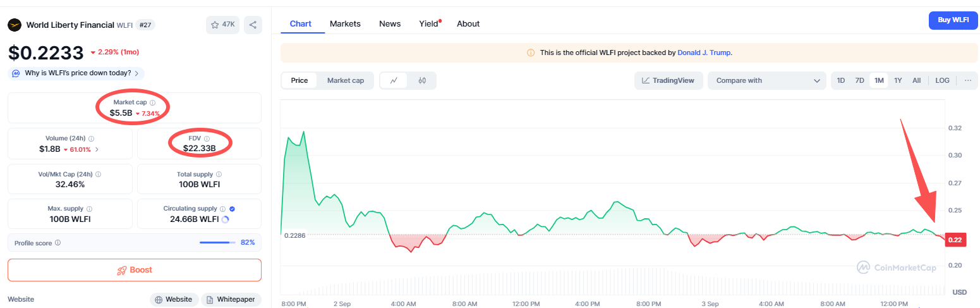Open the Compare with dropdown

(767, 80)
